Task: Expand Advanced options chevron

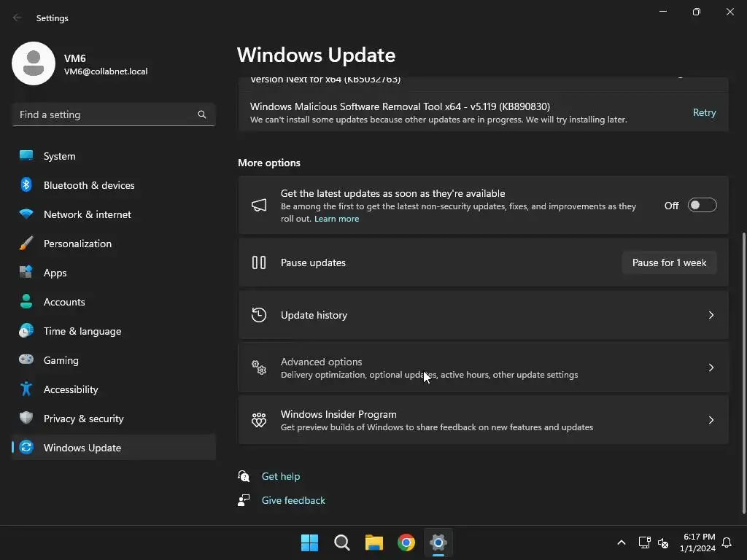Action: 711,367
